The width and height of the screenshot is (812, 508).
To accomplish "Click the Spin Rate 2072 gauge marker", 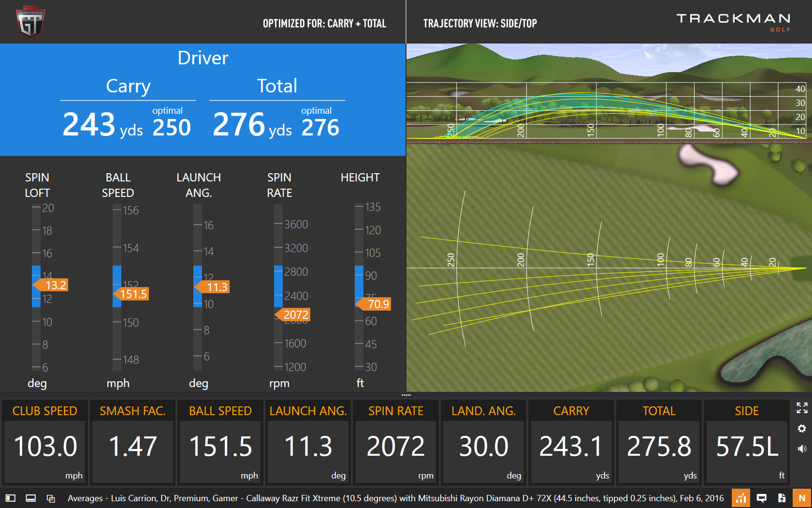I will point(292,314).
